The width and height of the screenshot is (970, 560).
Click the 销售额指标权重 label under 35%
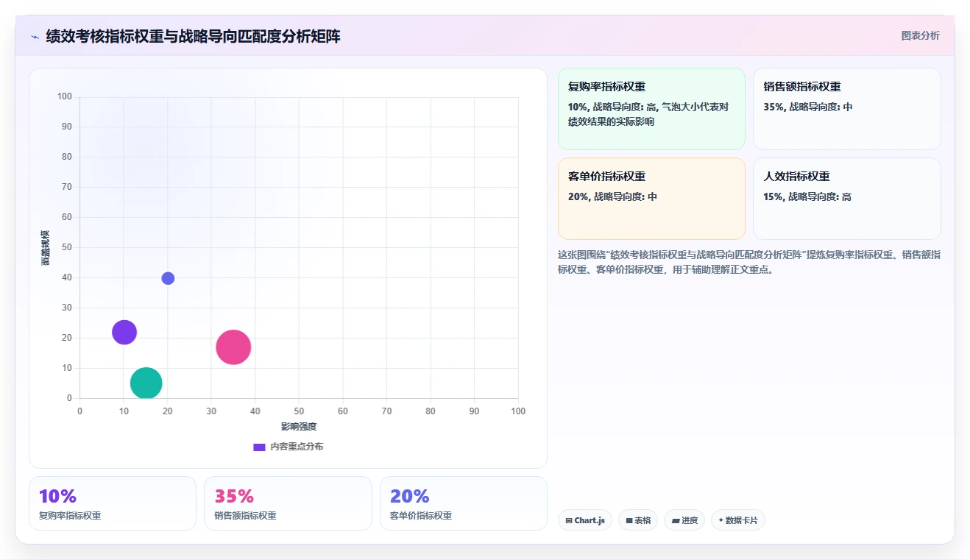click(x=246, y=516)
